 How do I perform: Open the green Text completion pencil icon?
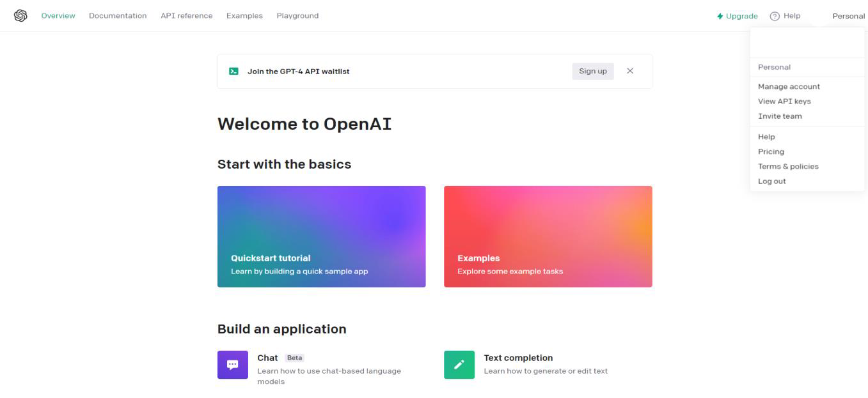(459, 365)
